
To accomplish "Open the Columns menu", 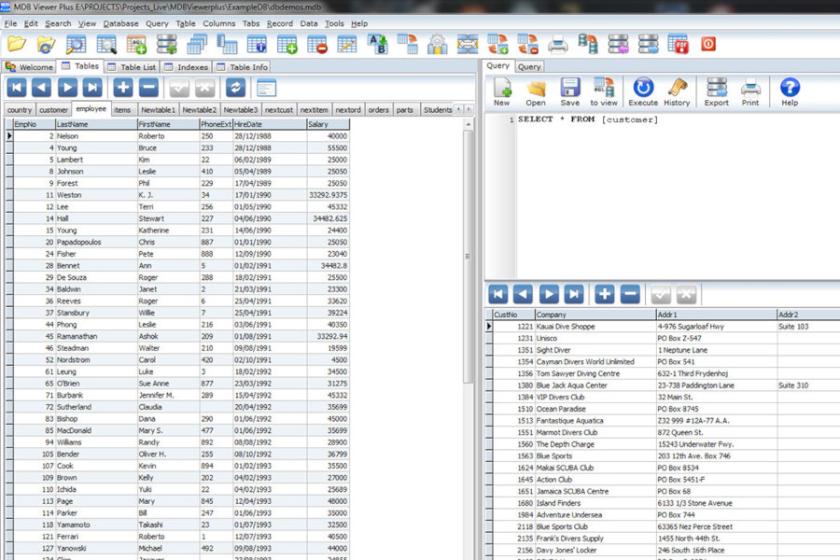I will 219,24.
